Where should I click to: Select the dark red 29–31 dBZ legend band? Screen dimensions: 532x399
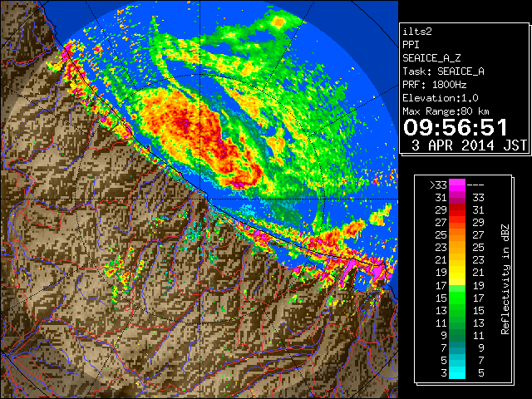click(x=457, y=210)
